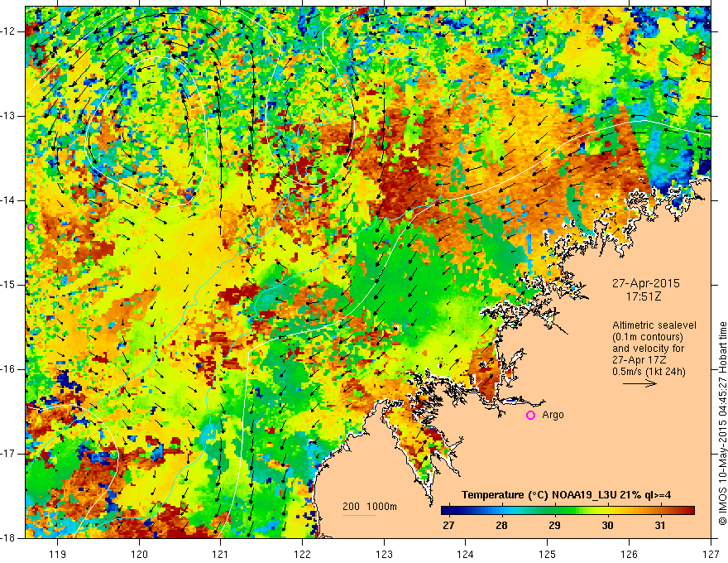Click the latitude axis label -12
Image resolution: width=728 pixels, height=563 pixels.
coord(9,31)
